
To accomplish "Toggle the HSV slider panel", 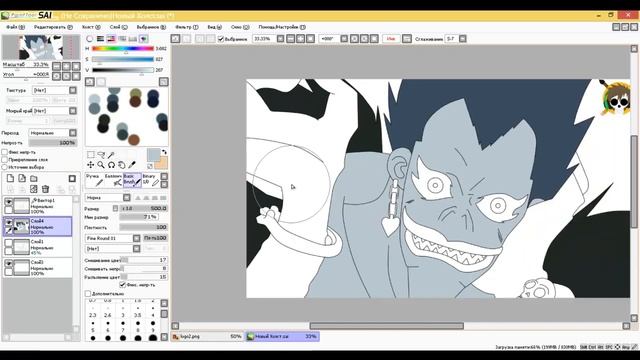I will coord(111,39).
